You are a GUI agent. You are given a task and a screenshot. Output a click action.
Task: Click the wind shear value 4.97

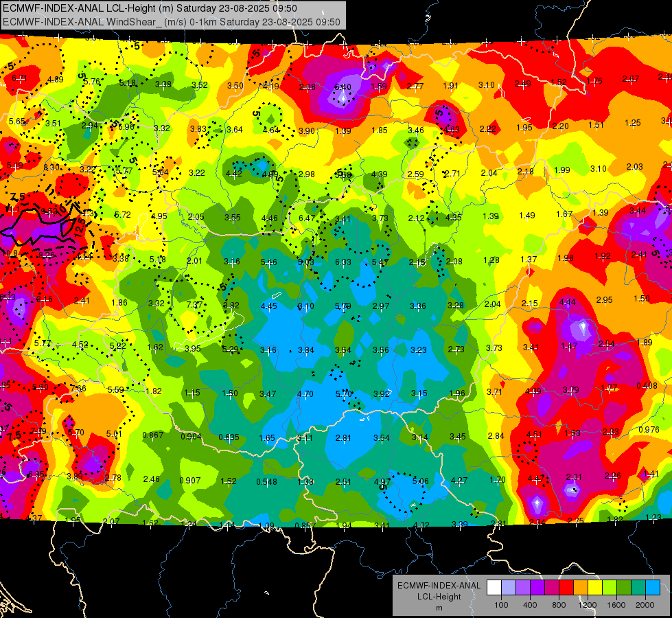(382, 481)
